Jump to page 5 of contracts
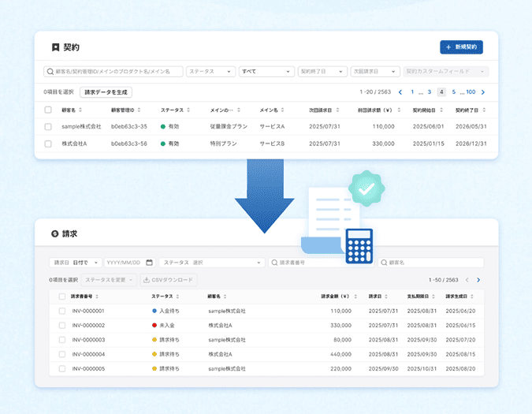 (x=454, y=92)
